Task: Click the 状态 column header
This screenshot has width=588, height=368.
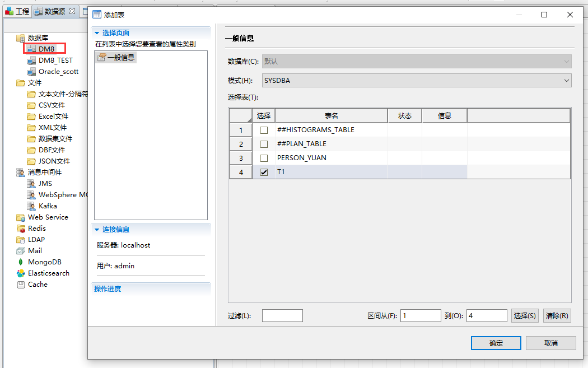Action: point(405,116)
